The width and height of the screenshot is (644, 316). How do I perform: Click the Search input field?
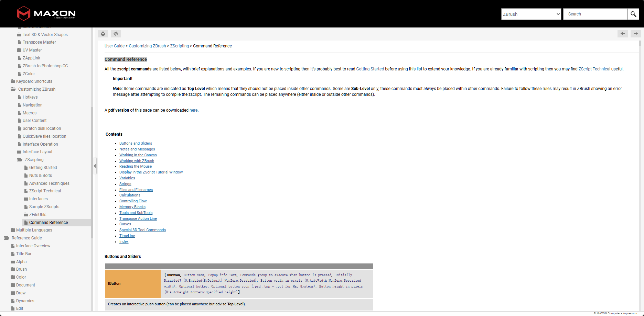coord(595,14)
